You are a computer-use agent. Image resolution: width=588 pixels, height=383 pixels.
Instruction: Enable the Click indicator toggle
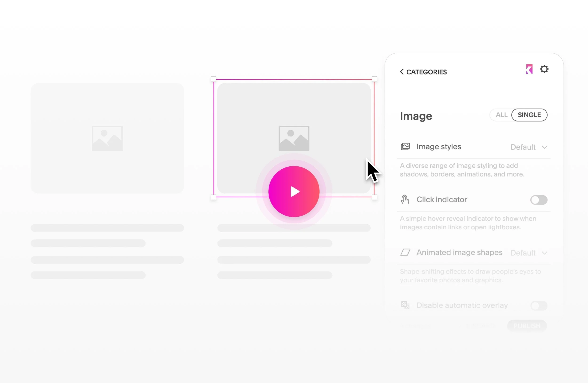coord(539,200)
